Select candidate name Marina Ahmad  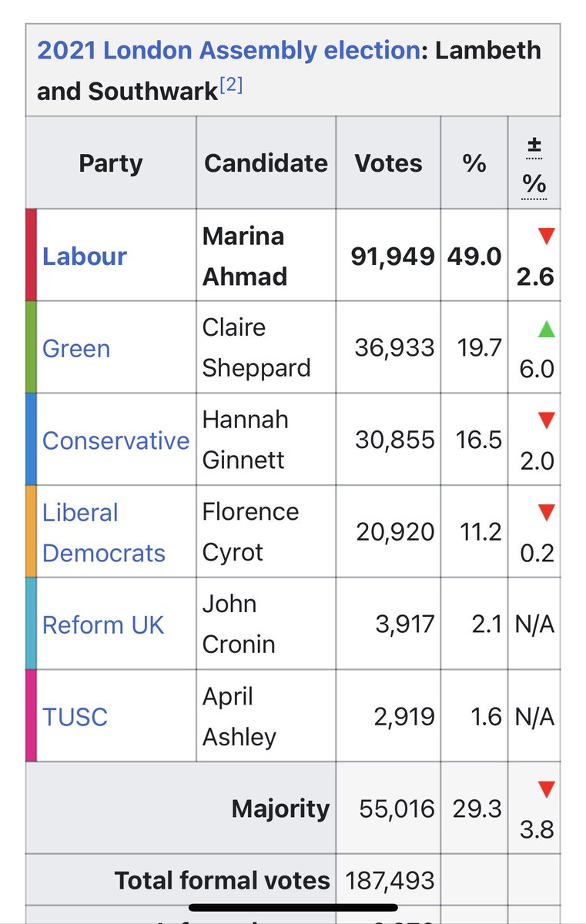click(x=244, y=256)
